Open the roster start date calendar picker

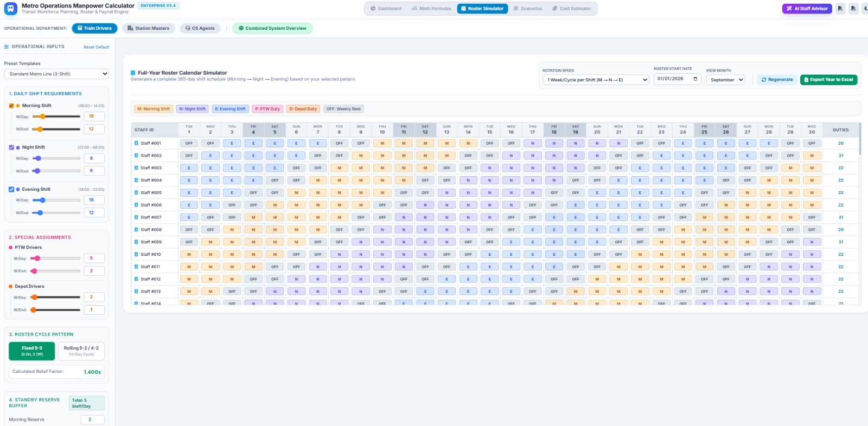pos(695,79)
